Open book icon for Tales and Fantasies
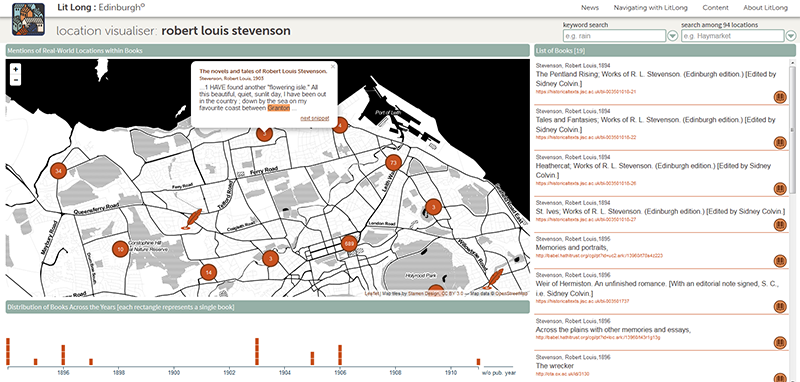 tap(780, 143)
